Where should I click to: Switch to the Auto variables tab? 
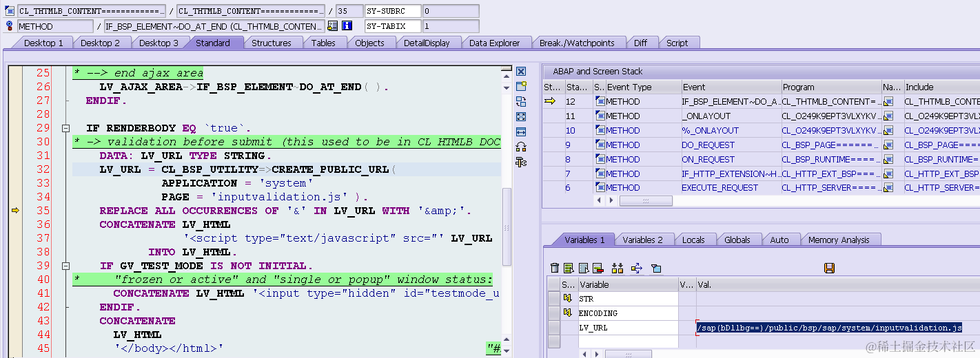point(779,240)
